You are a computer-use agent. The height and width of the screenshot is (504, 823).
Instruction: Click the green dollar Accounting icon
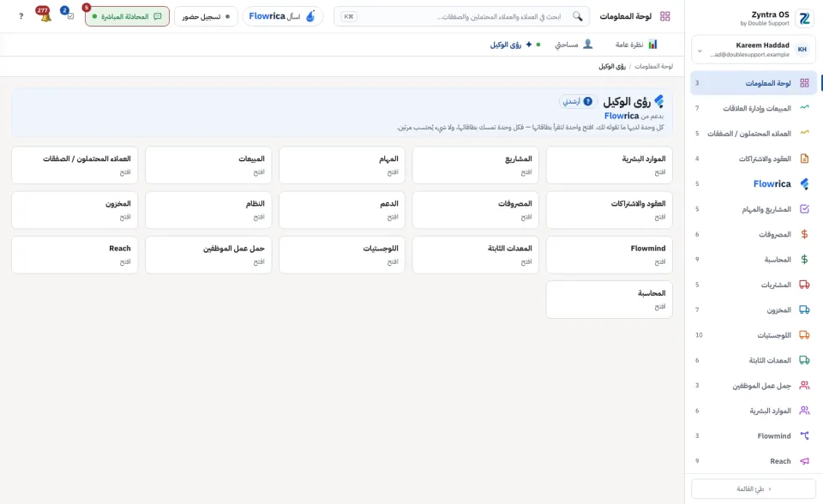coord(804,260)
